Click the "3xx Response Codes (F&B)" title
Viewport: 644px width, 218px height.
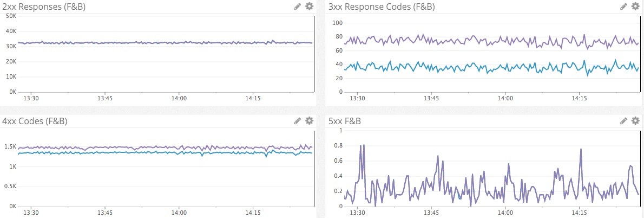382,7
